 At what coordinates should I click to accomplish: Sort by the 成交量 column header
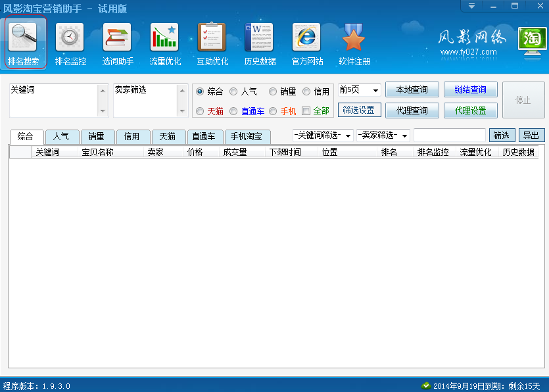(243, 152)
